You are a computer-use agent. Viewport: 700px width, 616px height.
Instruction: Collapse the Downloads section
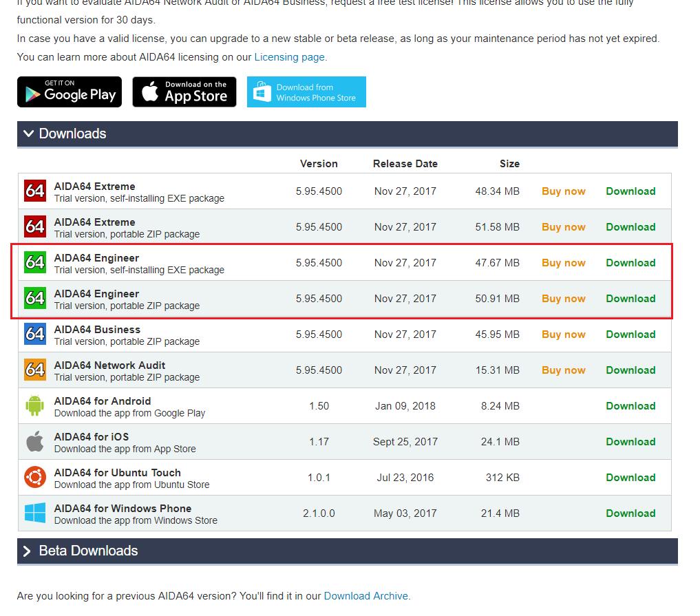coord(65,134)
